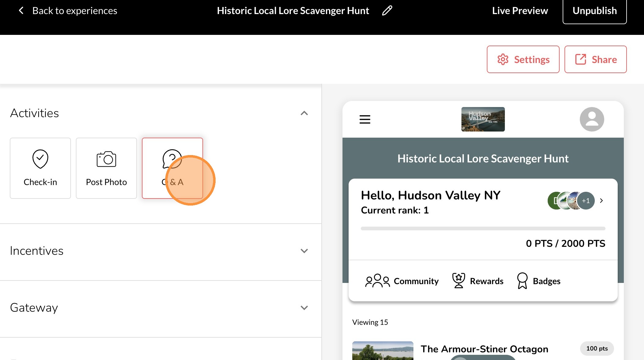644x360 pixels.
Task: Open the Settings button
Action: (523, 59)
